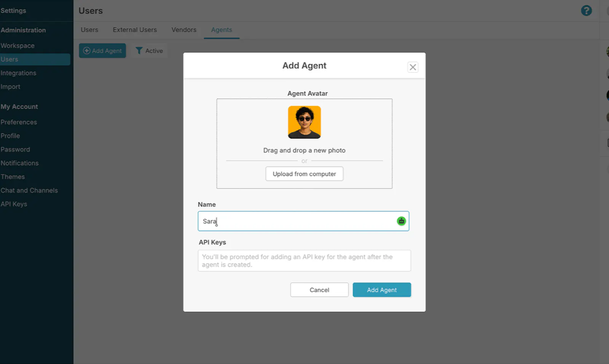The height and width of the screenshot is (364, 609).
Task: Open Integrations settings
Action: (x=18, y=73)
